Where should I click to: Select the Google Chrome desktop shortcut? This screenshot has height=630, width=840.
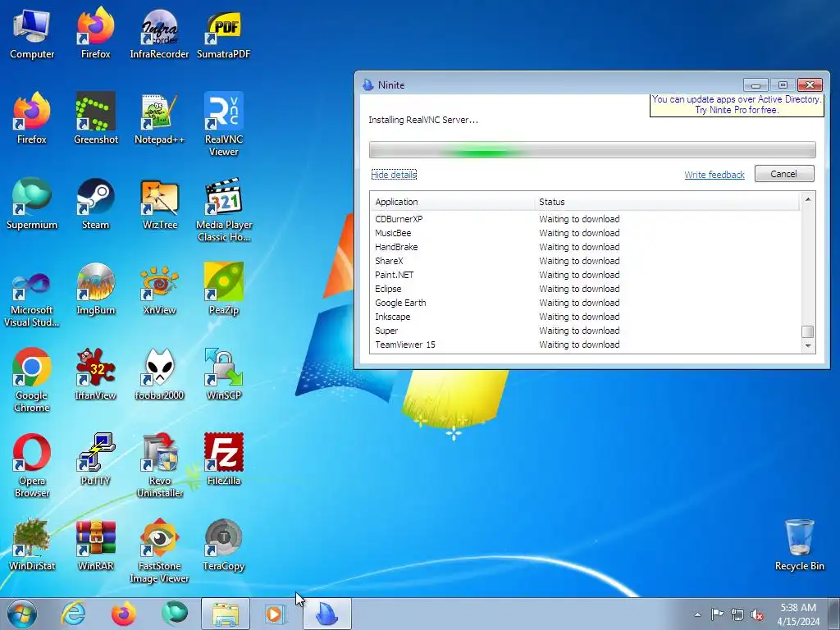point(32,381)
